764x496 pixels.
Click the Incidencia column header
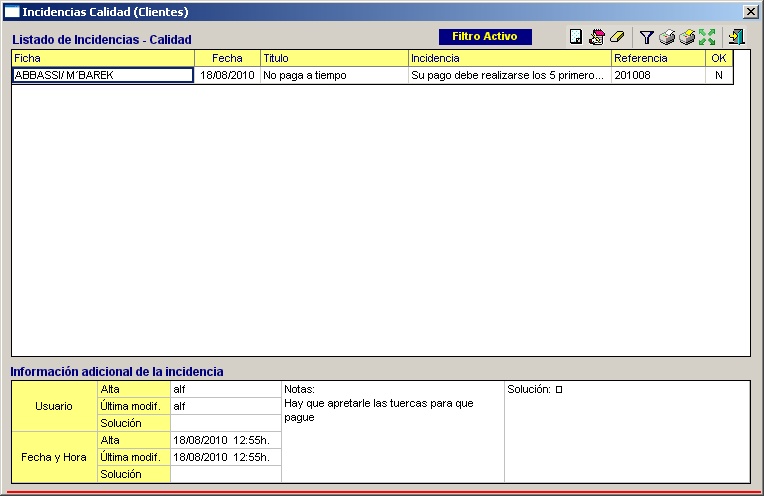(x=510, y=58)
